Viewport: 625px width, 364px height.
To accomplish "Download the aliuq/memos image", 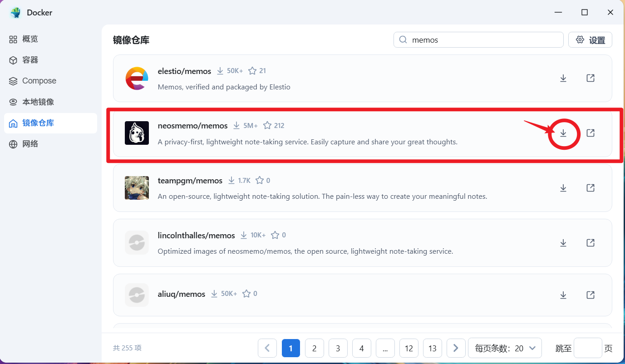I will coord(563,295).
